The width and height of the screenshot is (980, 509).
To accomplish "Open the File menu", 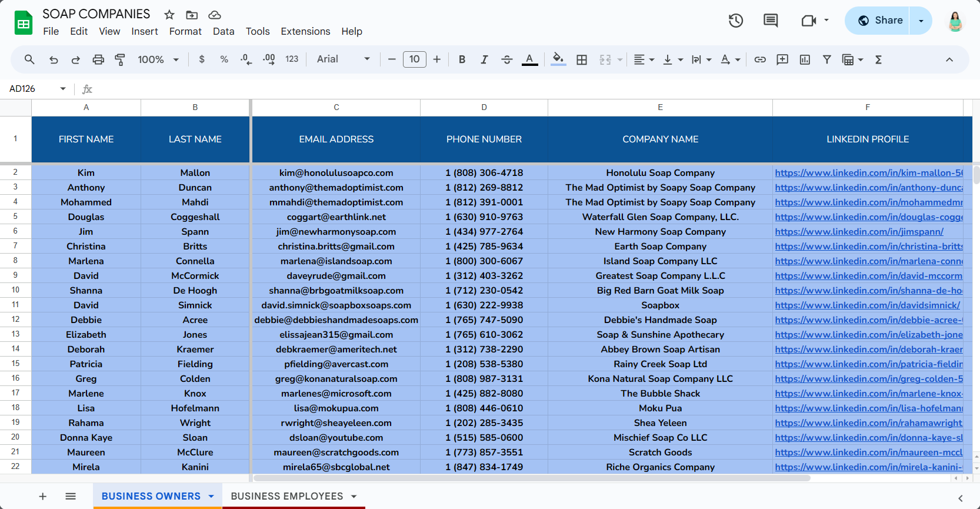I will (51, 31).
